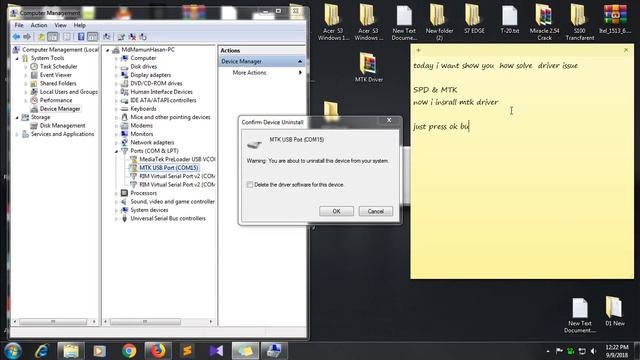Select Task Scheduler in the left tree
This screenshot has width=640, height=360.
coord(58,67)
